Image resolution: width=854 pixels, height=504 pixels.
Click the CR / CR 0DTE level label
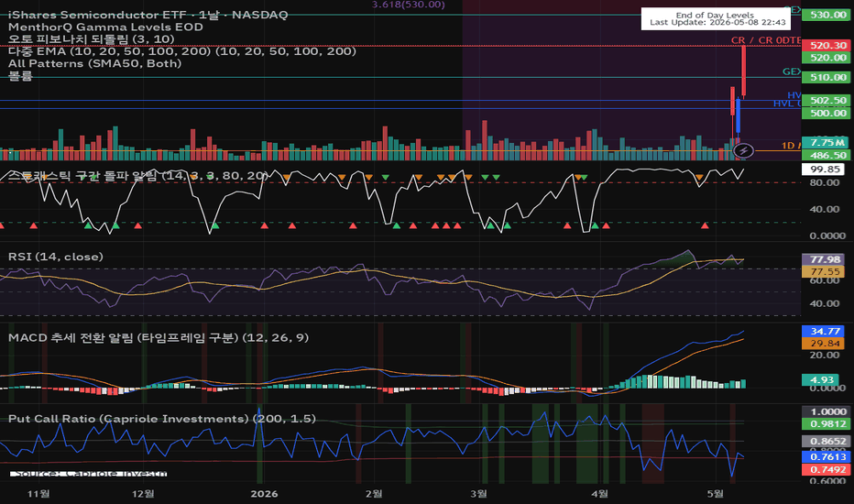point(765,40)
